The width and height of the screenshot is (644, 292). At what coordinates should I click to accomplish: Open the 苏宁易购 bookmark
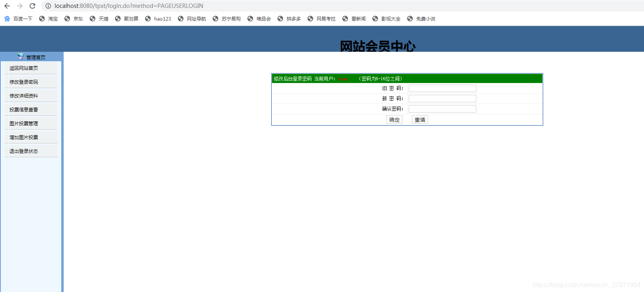[x=227, y=19]
